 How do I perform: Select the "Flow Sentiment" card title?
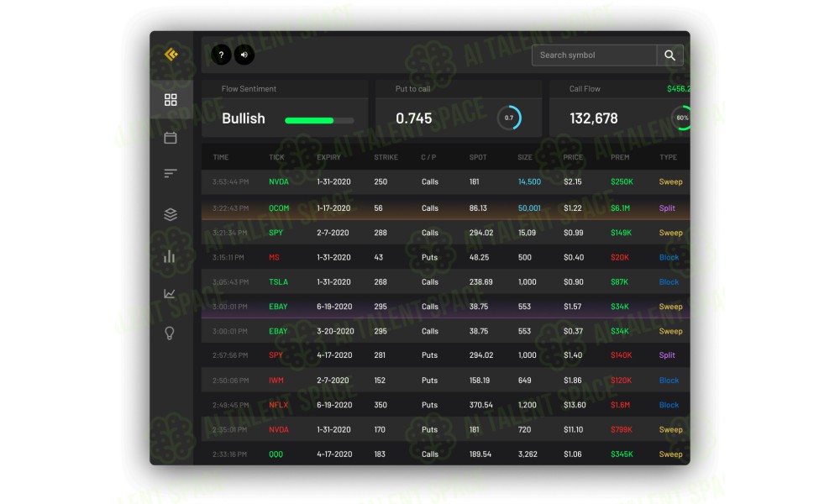tap(249, 89)
